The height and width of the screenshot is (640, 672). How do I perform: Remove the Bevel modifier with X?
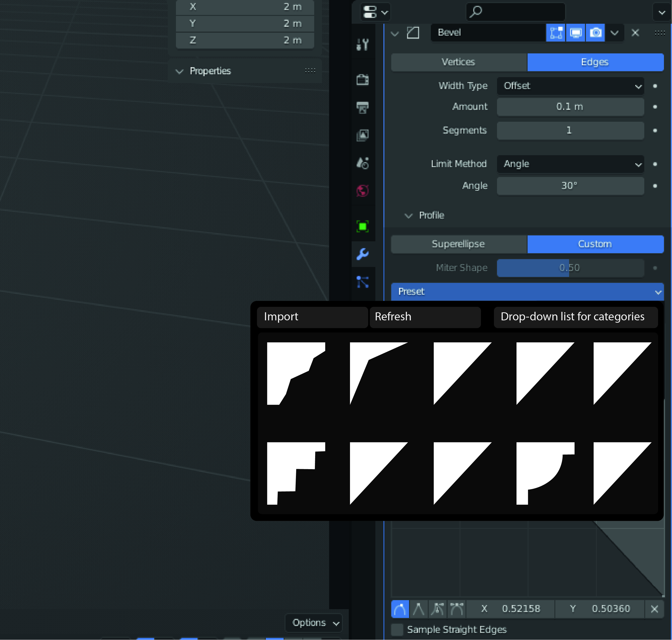(x=635, y=33)
